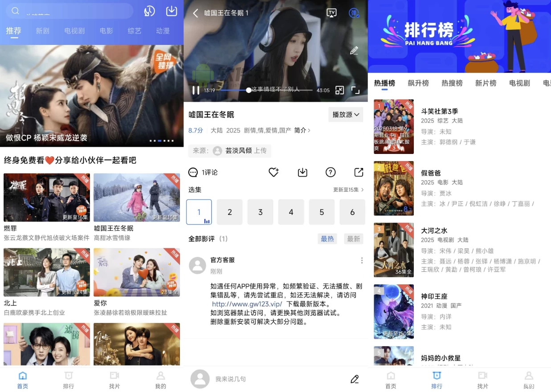Open the viewing history icon
The height and width of the screenshot is (392, 551).
click(149, 11)
